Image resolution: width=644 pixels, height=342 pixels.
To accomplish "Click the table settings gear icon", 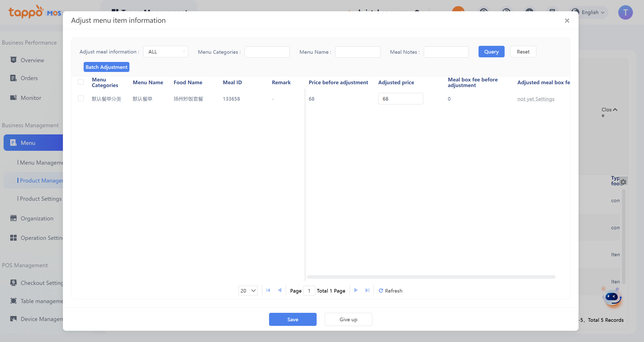I will [623, 182].
